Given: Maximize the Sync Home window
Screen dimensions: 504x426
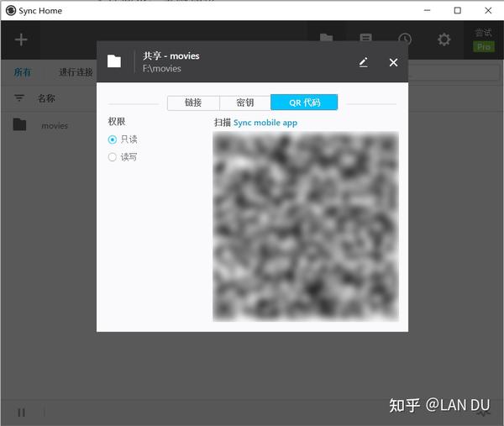Looking at the screenshot, I should pyautogui.click(x=458, y=10).
